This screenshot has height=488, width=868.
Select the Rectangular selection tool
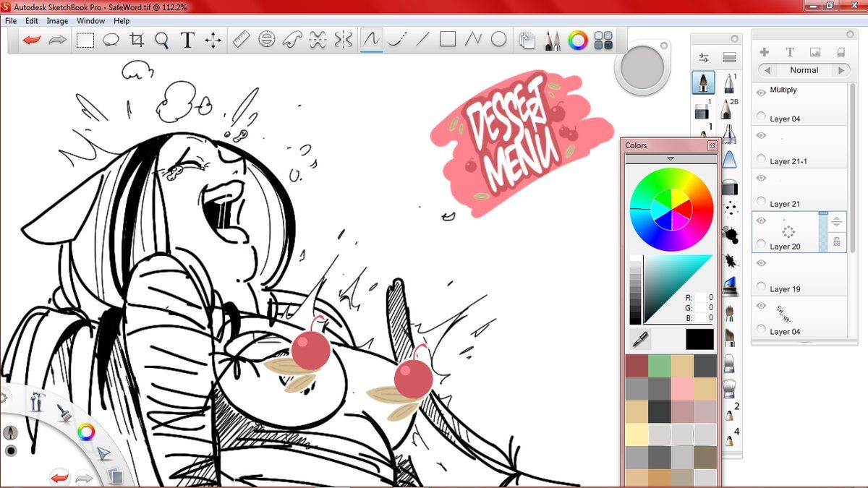click(x=86, y=40)
